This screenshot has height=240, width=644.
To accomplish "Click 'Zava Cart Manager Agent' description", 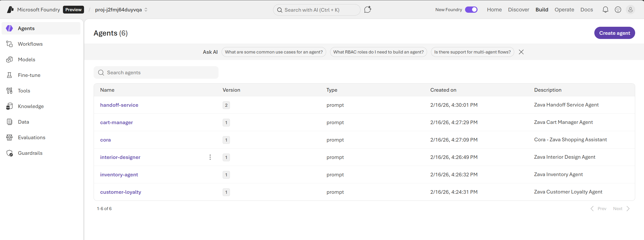I will click(563, 122).
